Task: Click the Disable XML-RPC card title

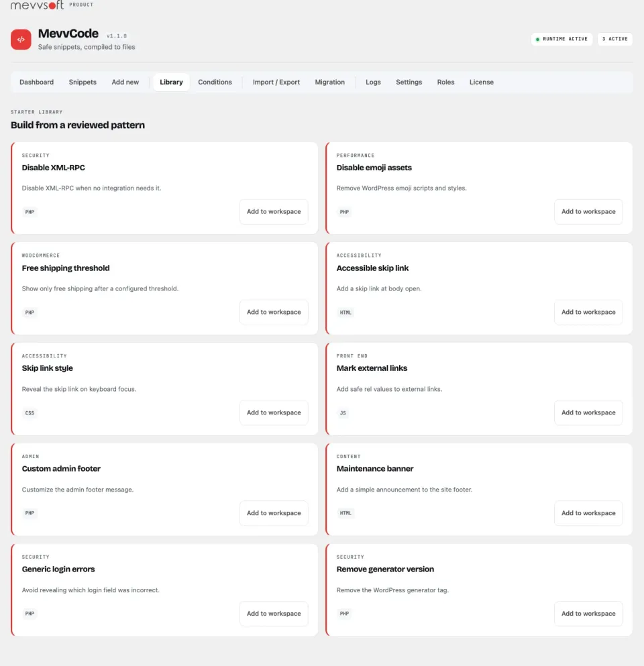Action: coord(53,168)
